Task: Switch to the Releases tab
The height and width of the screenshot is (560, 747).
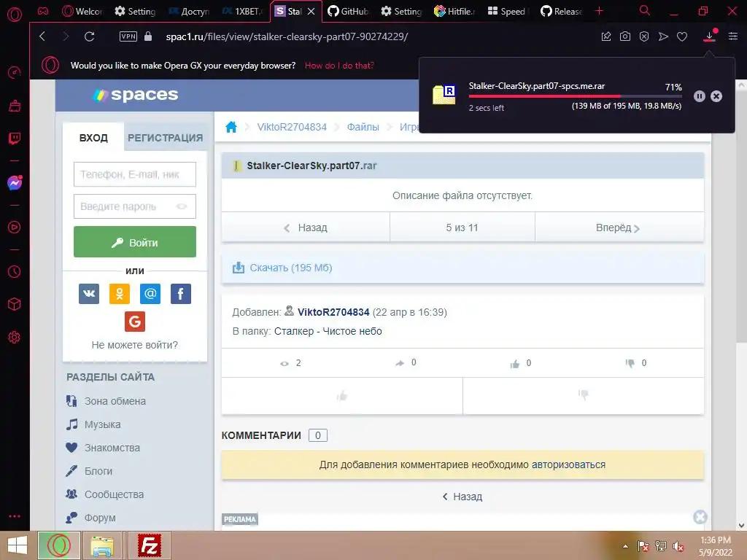Action: tap(562, 11)
